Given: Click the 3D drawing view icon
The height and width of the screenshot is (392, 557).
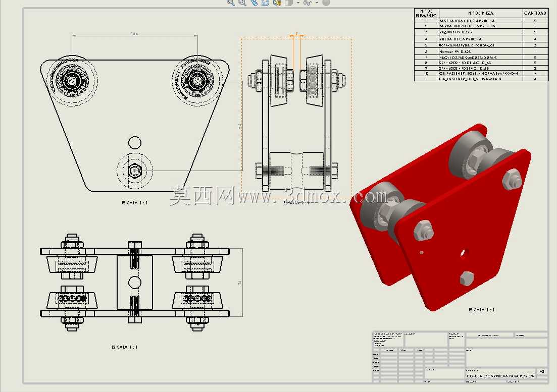Looking at the screenshot, I should [x=277, y=3].
